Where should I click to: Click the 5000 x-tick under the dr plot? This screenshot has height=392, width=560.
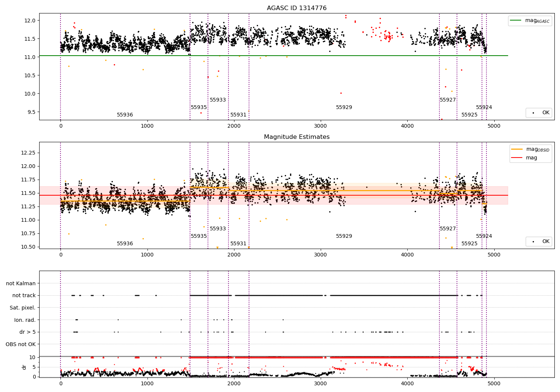point(494,383)
